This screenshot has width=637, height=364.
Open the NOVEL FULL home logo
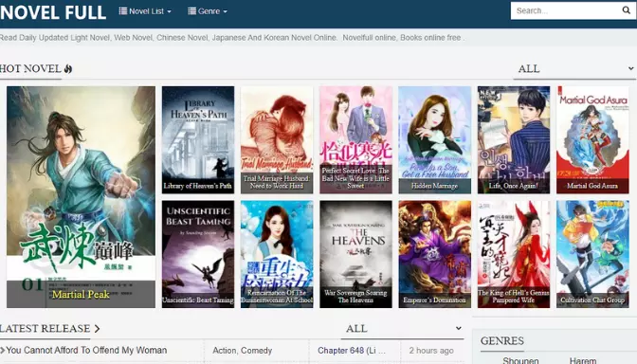click(x=53, y=12)
